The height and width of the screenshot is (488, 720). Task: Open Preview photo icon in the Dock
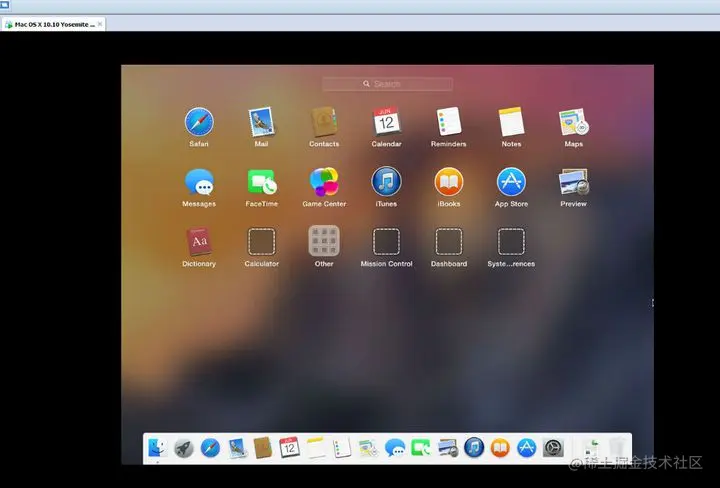coord(448,448)
